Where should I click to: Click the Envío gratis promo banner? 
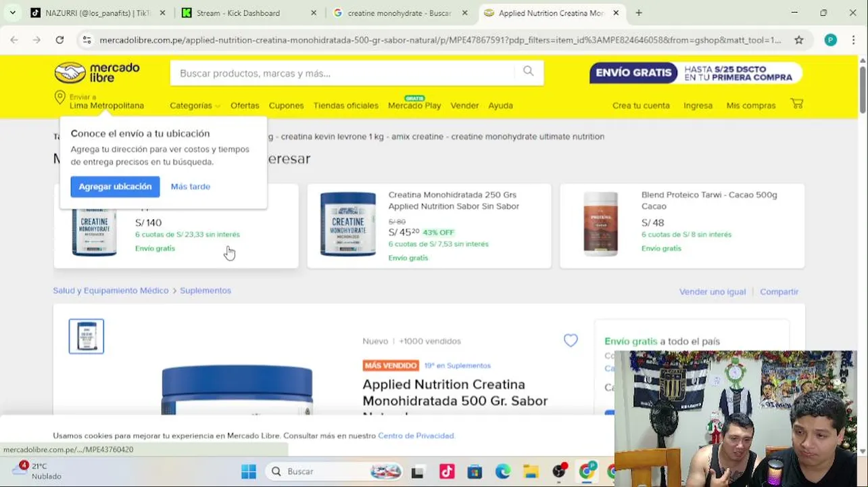click(x=696, y=72)
